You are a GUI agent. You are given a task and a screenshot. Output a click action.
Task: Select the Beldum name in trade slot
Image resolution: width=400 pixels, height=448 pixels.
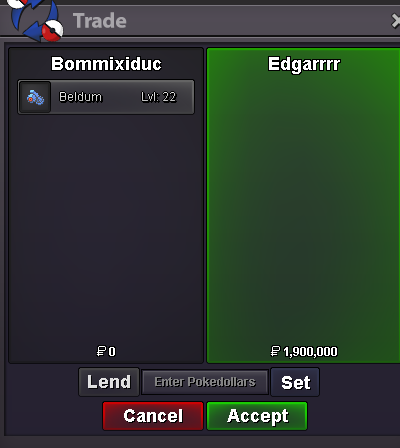click(x=80, y=97)
